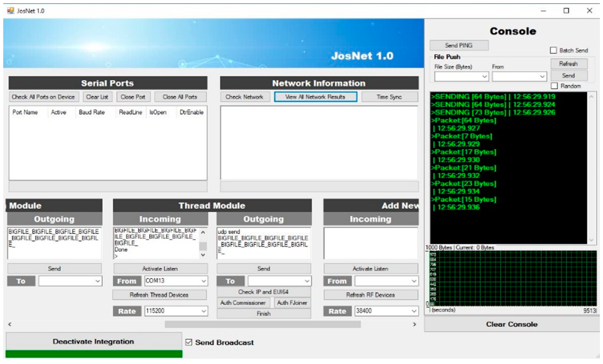The height and width of the screenshot is (364, 603).
Task: Maximize the JosNet window
Action: point(566,11)
